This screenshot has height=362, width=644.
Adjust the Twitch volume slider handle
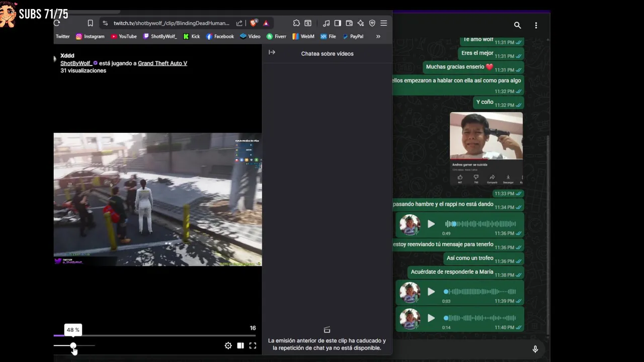tap(73, 346)
